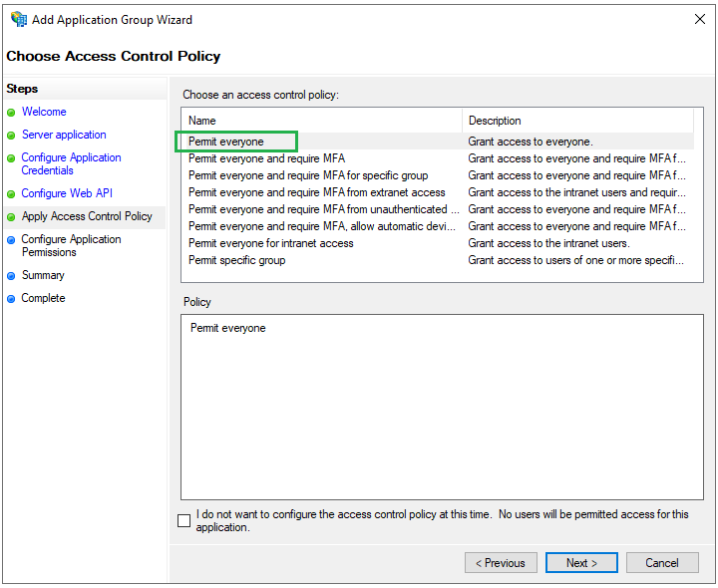Jump to Configure Web API step
718x588 pixels.
pyautogui.click(x=67, y=193)
